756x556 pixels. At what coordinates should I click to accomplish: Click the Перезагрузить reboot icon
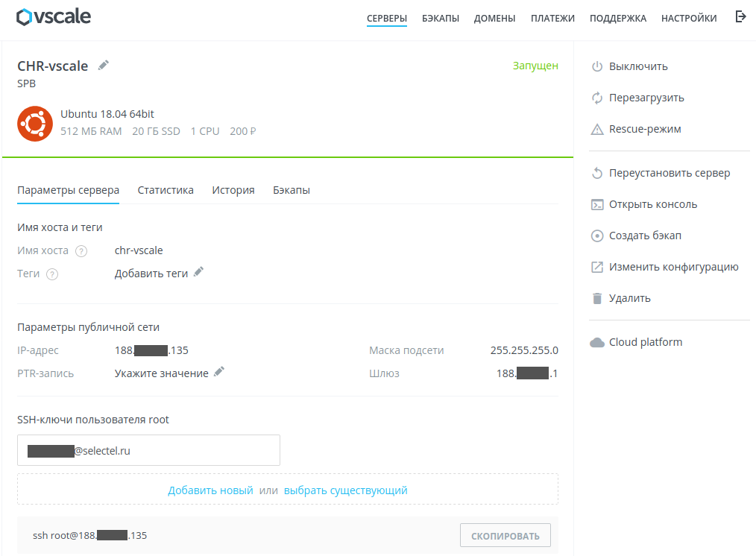[x=596, y=98]
